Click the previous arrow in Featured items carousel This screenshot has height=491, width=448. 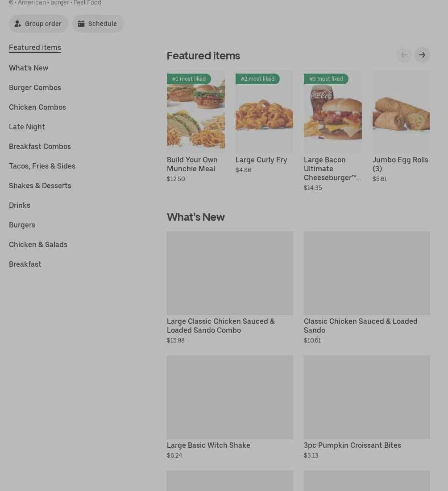(404, 55)
